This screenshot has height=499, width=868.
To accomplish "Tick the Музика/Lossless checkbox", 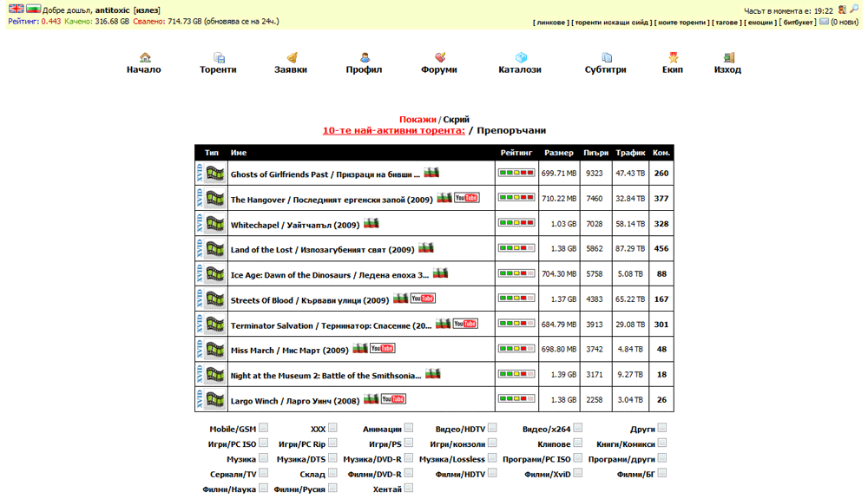I will (x=492, y=458).
